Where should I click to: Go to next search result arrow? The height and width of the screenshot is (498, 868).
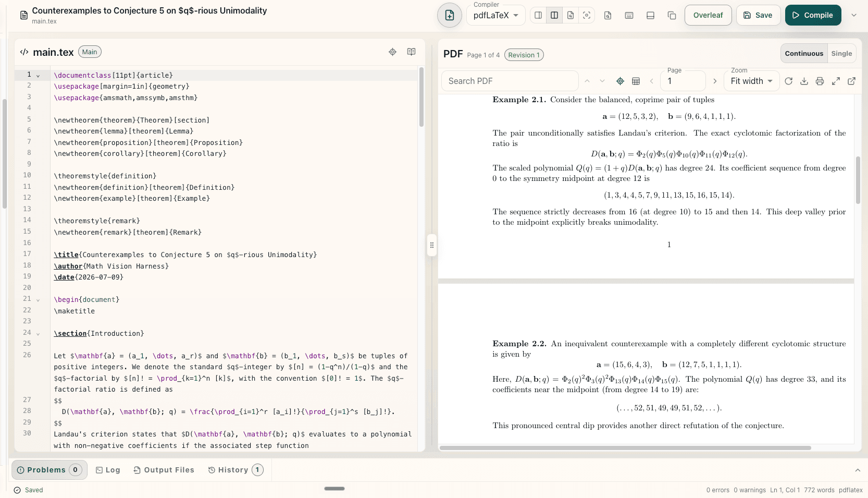(602, 81)
